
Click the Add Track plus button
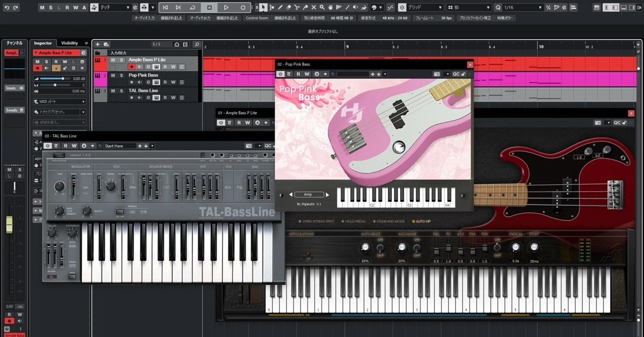[x=98, y=44]
